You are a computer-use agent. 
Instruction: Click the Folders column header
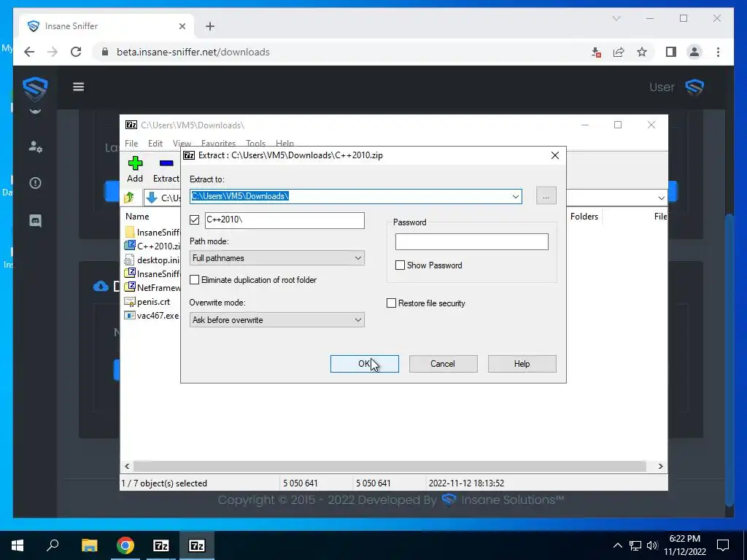tap(584, 216)
